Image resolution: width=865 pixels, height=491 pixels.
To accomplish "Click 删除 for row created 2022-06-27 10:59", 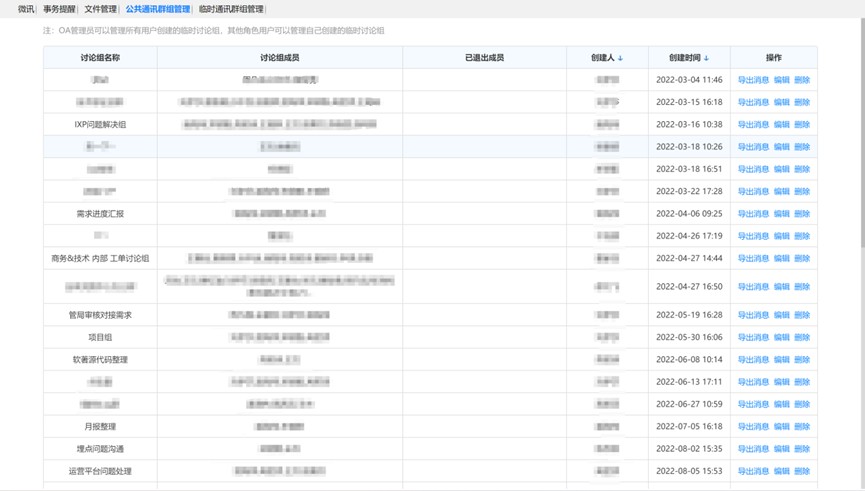I will coord(802,404).
